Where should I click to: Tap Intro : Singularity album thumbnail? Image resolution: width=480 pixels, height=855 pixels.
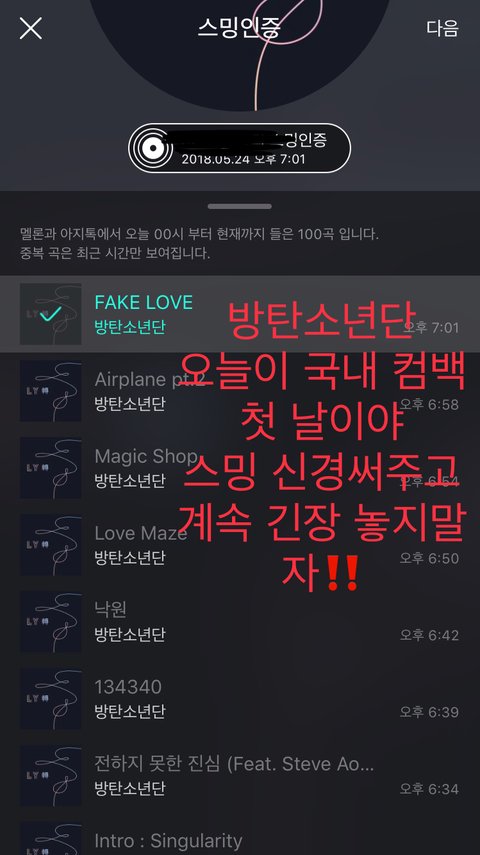(51, 839)
